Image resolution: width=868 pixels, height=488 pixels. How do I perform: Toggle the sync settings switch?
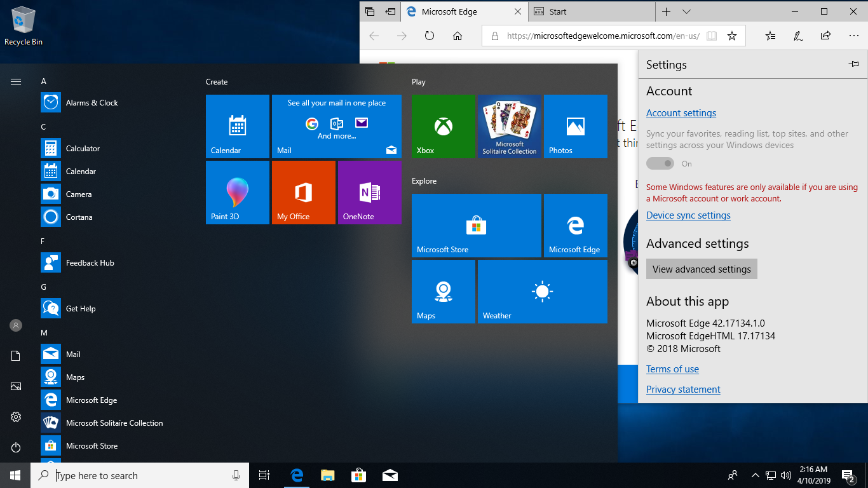tap(660, 164)
